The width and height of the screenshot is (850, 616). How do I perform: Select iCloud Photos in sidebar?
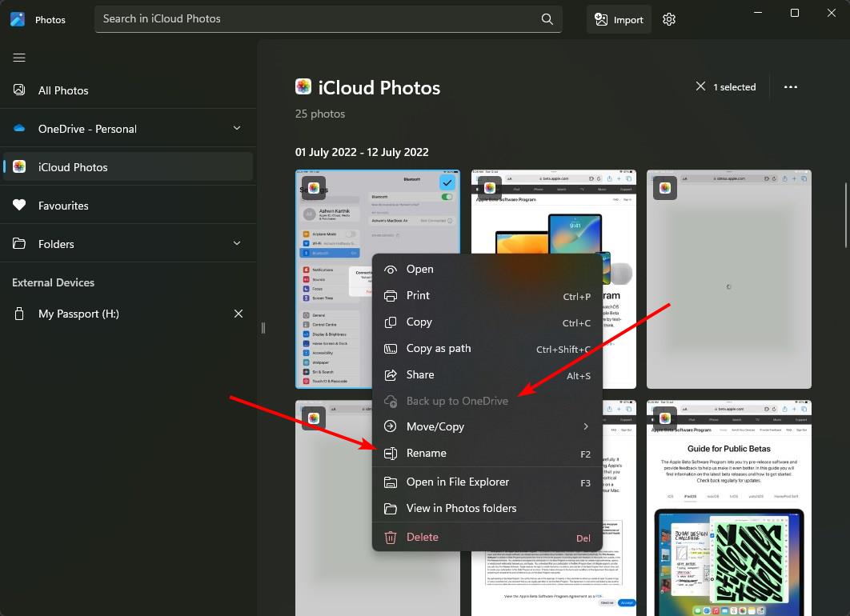tap(128, 167)
